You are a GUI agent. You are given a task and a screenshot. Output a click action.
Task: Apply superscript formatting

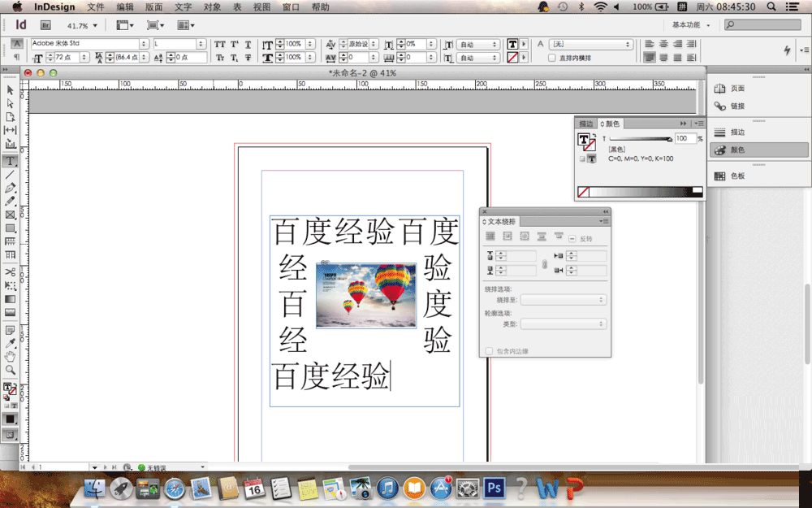(x=234, y=45)
